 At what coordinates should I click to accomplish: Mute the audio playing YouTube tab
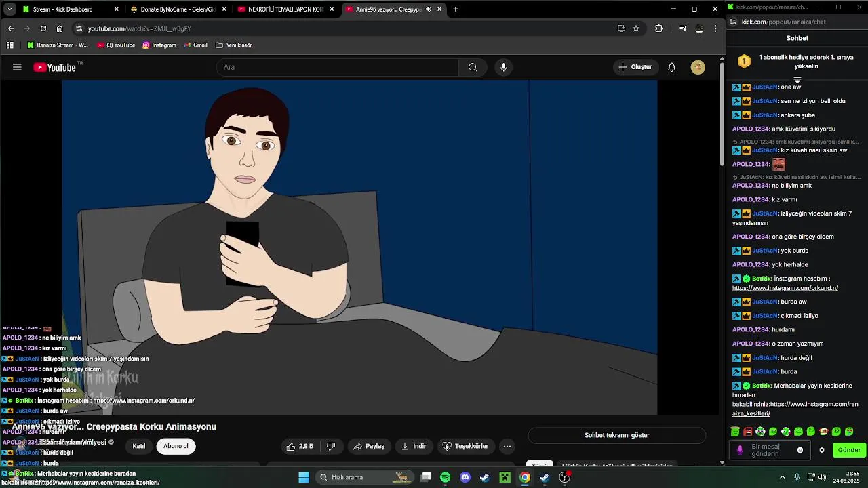click(429, 9)
